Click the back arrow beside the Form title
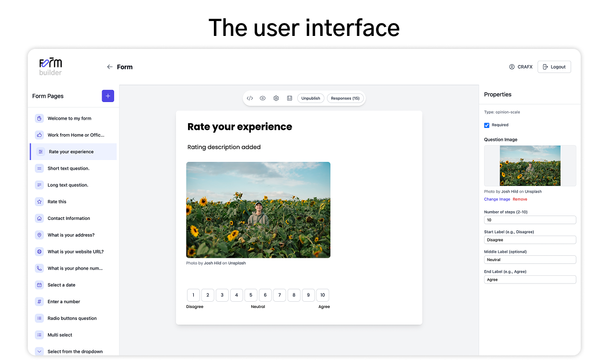 pos(110,67)
